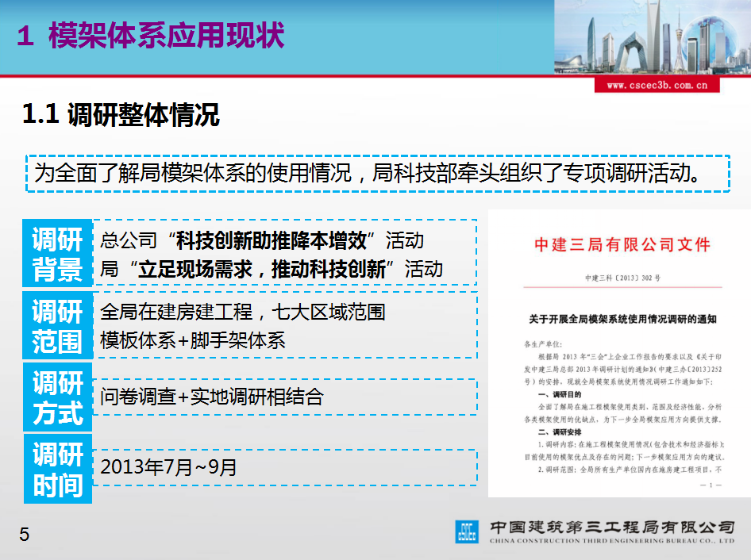Open the www.cscec3b.com.cn website link

pyautogui.click(x=657, y=85)
